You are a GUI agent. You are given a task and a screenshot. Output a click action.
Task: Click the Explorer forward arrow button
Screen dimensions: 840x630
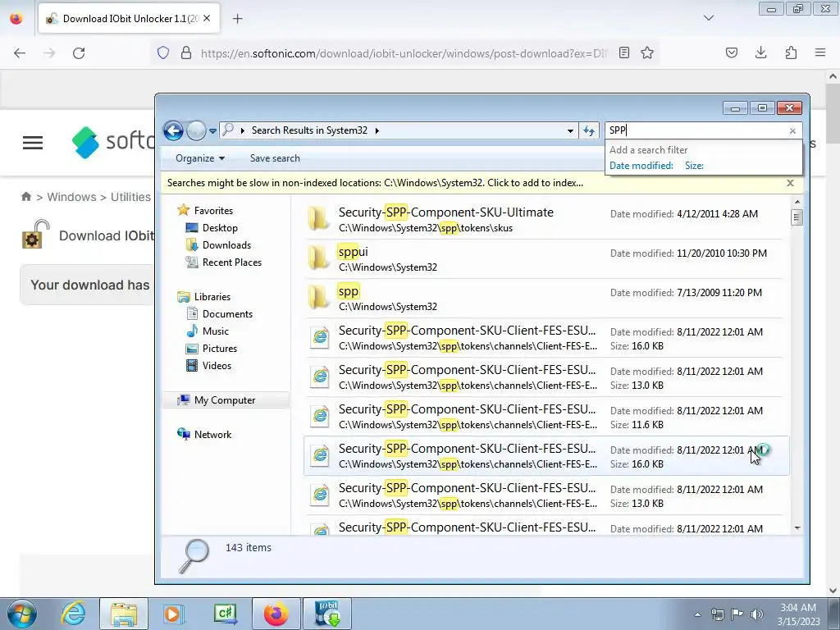[x=197, y=130]
